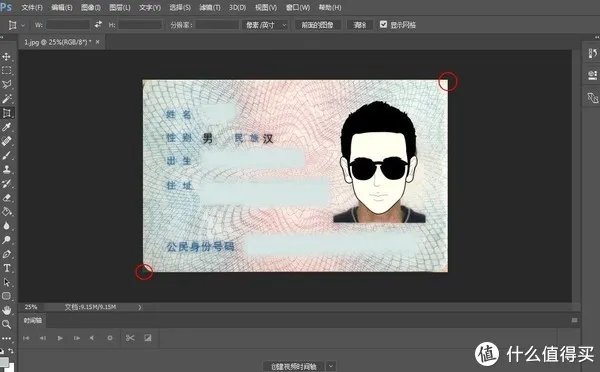600x372 pixels.
Task: Open dropdown arrow beside 创建视频时间轴
Action: coord(331,366)
